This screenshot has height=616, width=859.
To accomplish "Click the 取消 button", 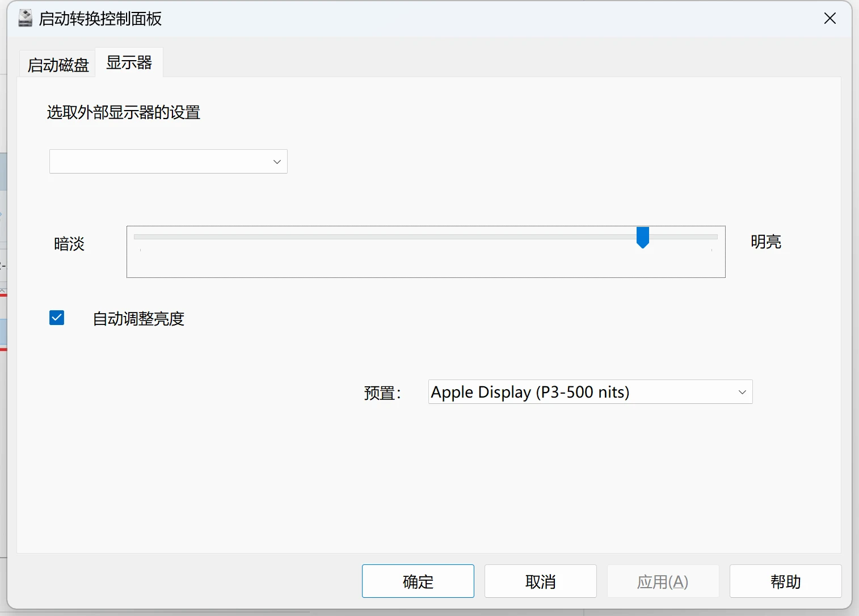I will (x=541, y=581).
